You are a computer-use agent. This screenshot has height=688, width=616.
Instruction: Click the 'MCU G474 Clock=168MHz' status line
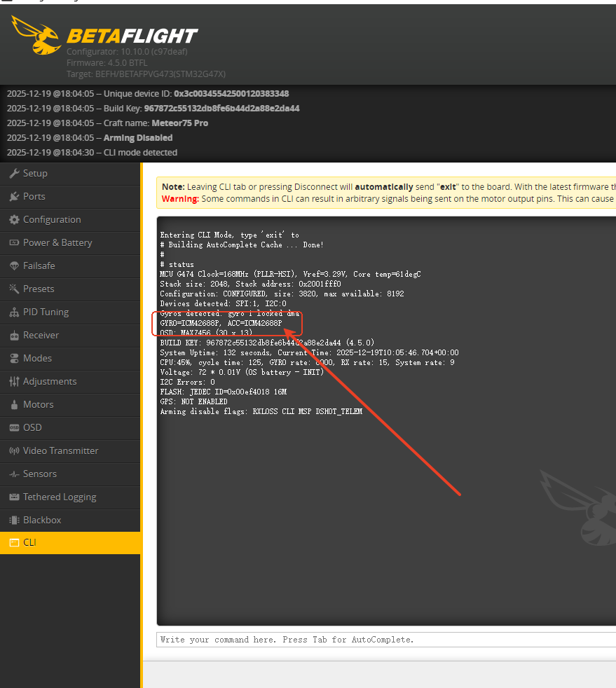pos(290,274)
